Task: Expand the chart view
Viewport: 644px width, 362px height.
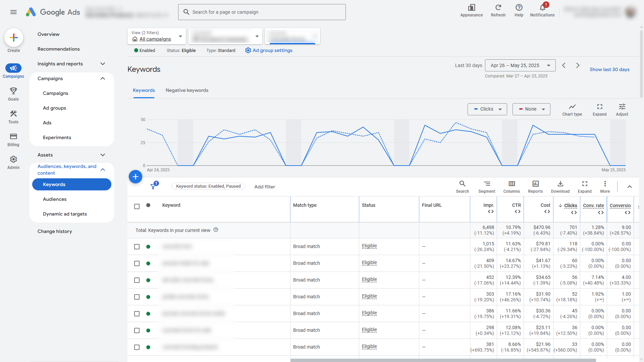Action: pyautogui.click(x=600, y=110)
